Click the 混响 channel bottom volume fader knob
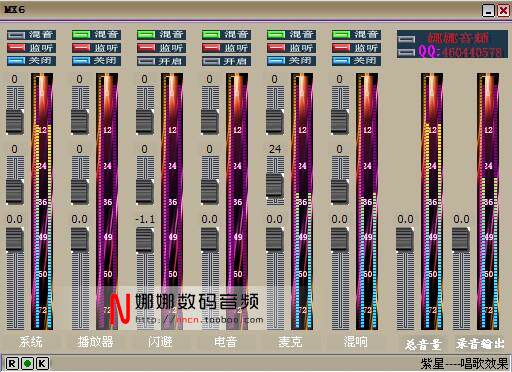Screen dimensions: 512x372 tap(340, 239)
